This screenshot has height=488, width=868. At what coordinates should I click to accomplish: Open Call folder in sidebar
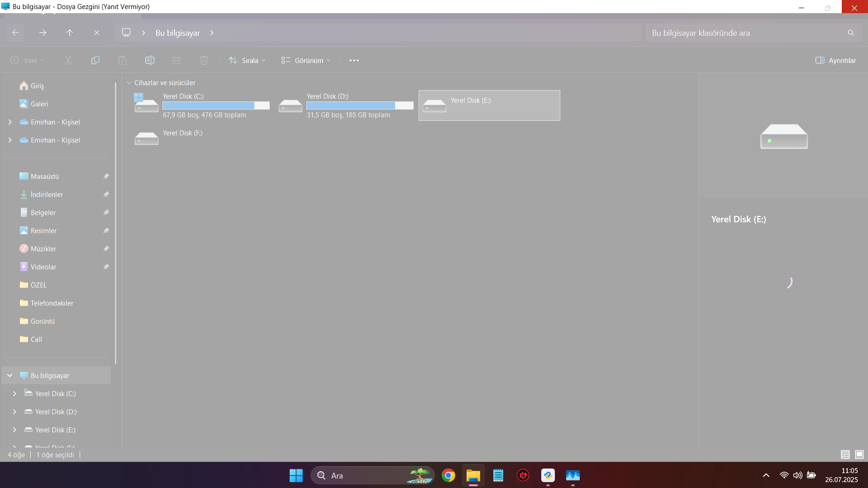pyautogui.click(x=56, y=340)
